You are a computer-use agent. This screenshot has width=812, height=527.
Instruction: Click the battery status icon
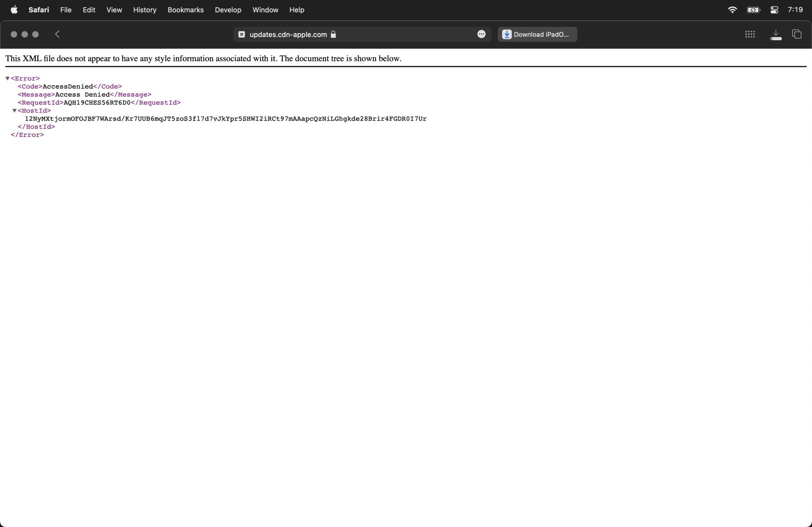point(753,10)
